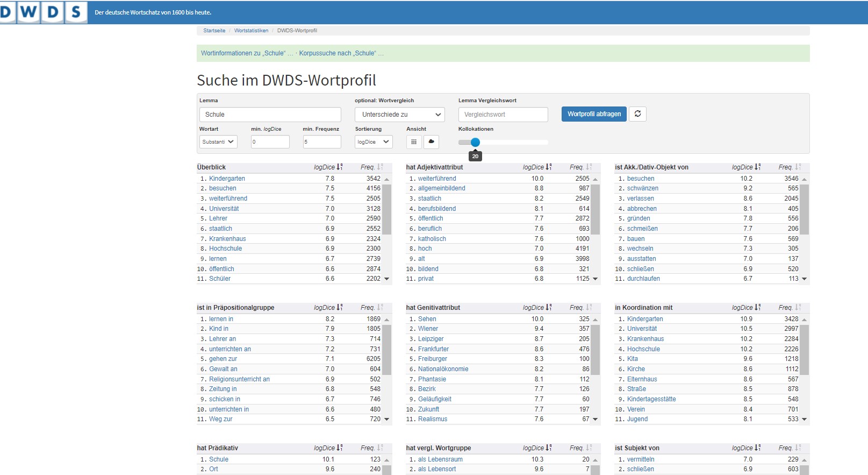This screenshot has width=868, height=475.
Task: Open als Lebensraum link
Action: coord(440,459)
